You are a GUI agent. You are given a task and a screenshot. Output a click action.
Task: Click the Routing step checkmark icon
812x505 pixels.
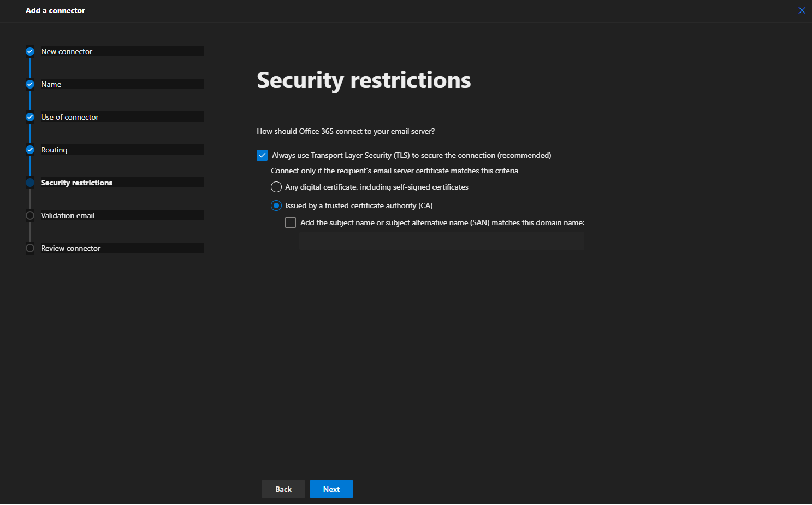coord(30,150)
